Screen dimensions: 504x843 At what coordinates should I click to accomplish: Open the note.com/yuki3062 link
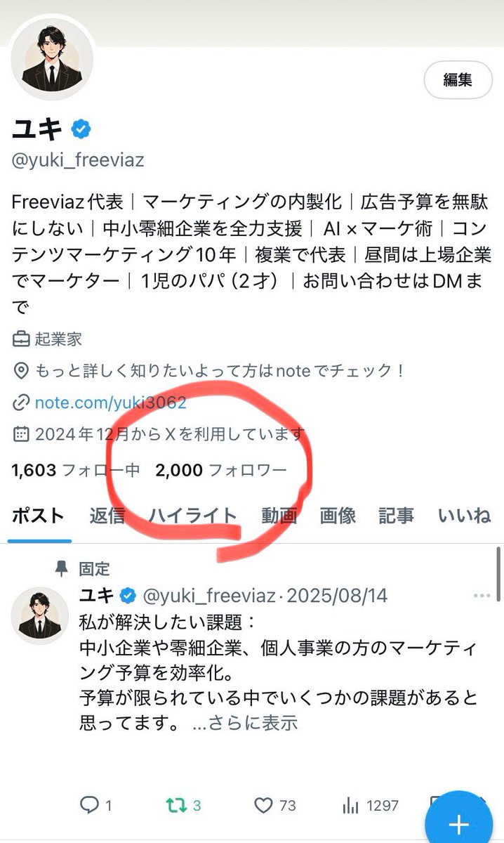pos(110,403)
